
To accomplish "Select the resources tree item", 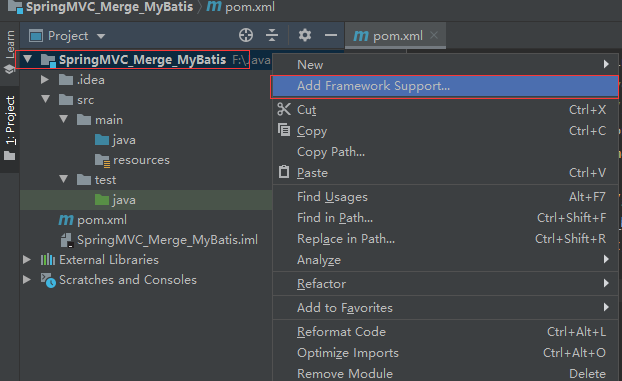I will 141,160.
